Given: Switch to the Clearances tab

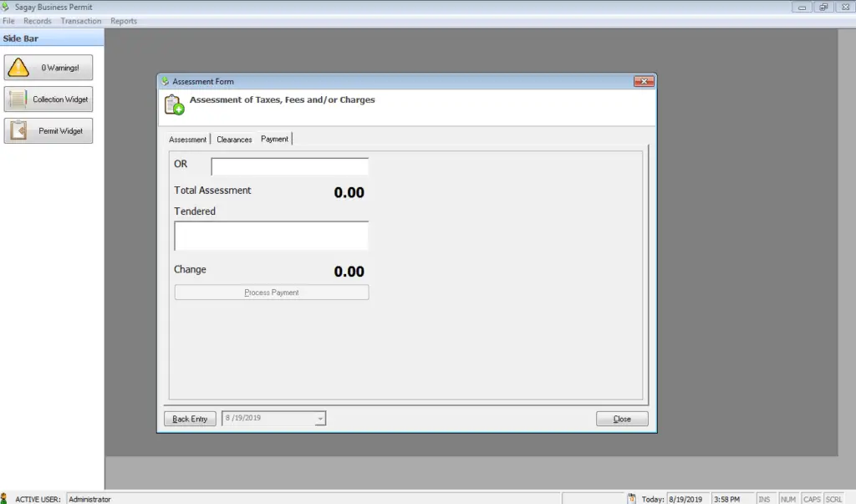Looking at the screenshot, I should tap(233, 139).
